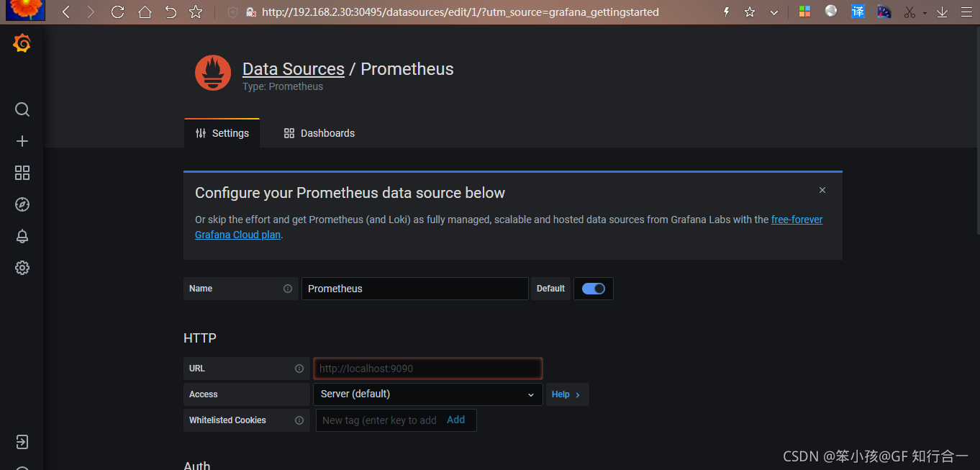980x470 pixels.
Task: Expand the address bar dropdown chevron
Action: tap(774, 12)
